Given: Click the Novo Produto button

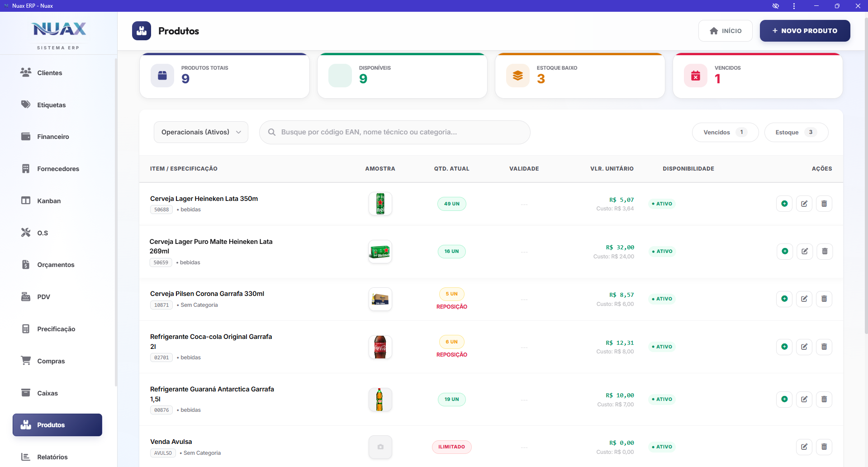Looking at the screenshot, I should [x=805, y=31].
